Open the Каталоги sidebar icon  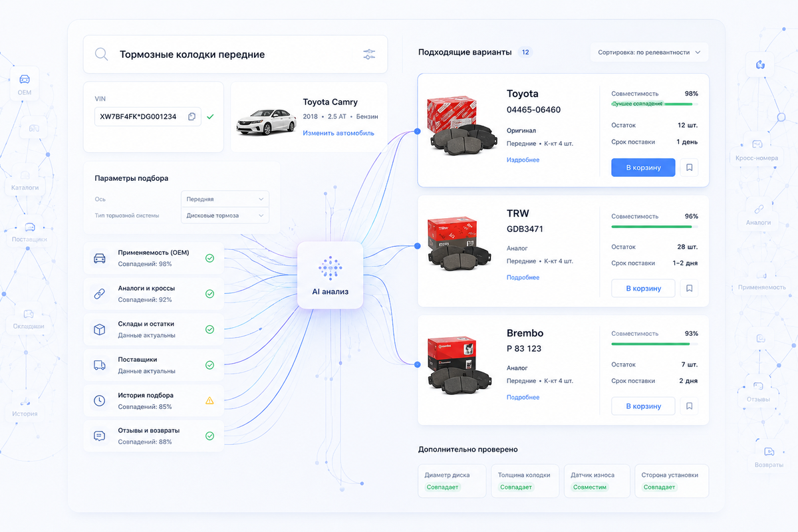pos(25,175)
